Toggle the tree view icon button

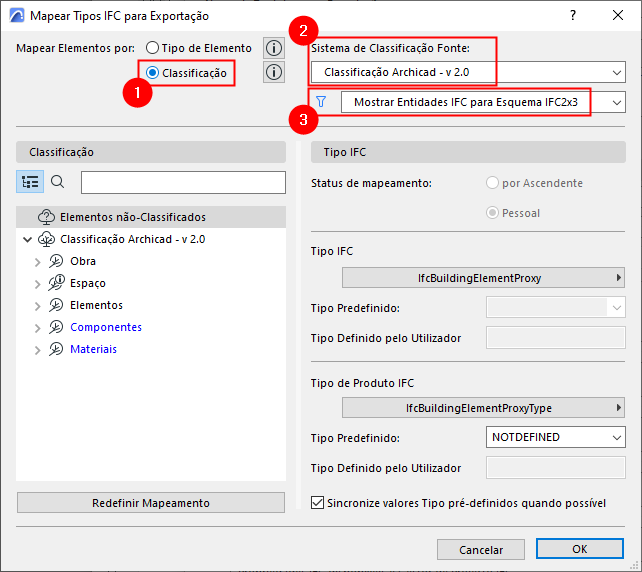[x=30, y=182]
